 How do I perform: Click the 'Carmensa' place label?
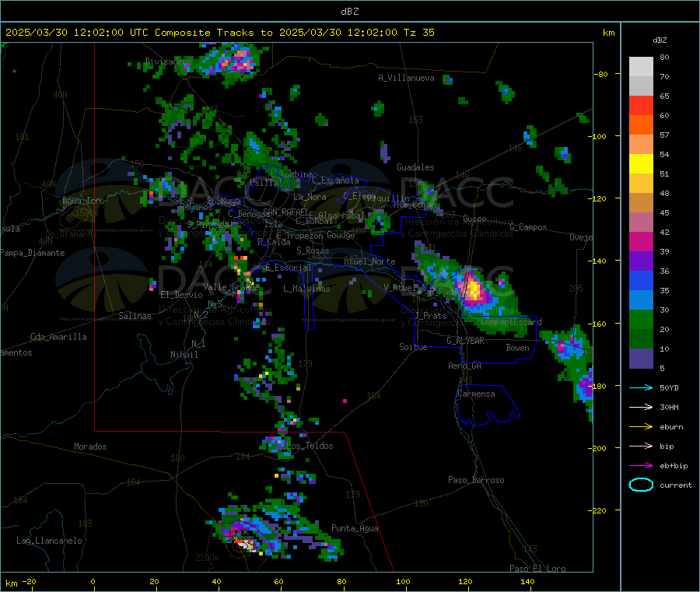[x=476, y=394]
